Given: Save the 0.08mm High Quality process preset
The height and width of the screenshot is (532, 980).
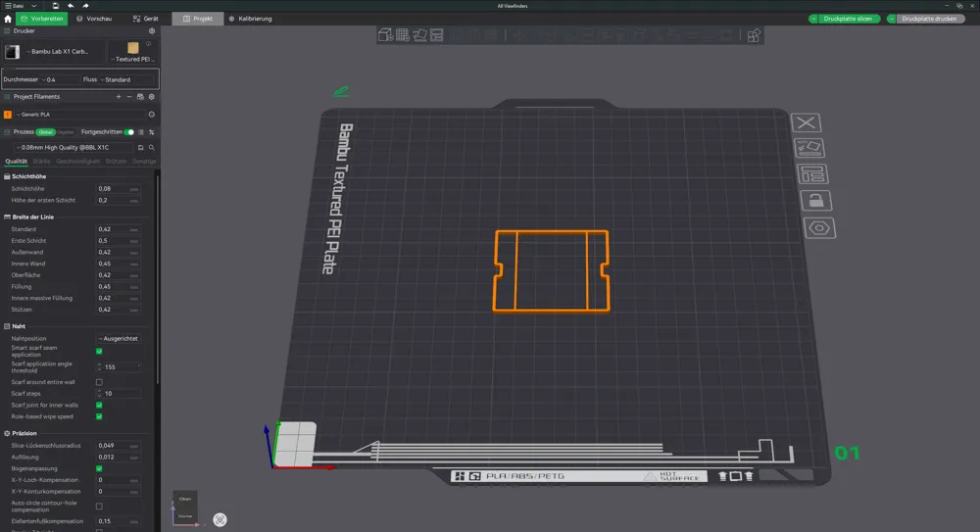Looking at the screenshot, I should click(140, 148).
